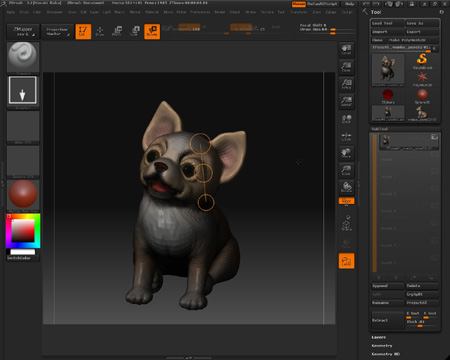The height and width of the screenshot is (360, 450).
Task: Expand the Geometry section
Action: coord(382,346)
